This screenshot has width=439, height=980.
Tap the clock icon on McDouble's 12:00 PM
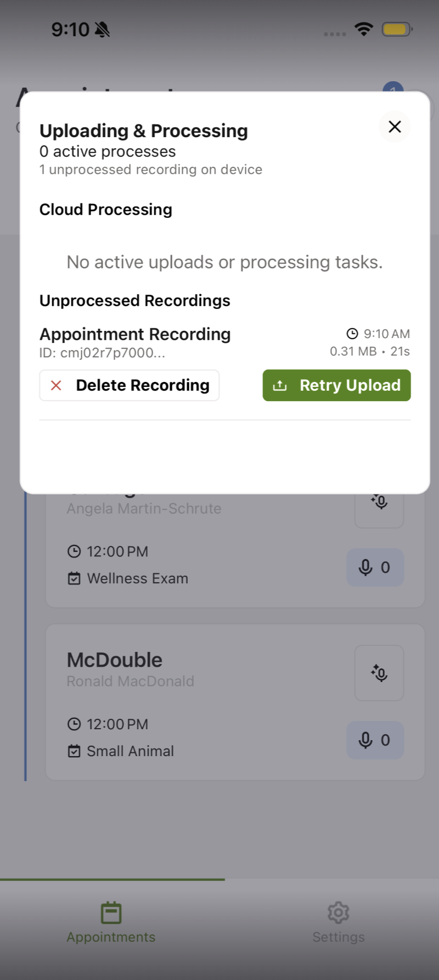(x=74, y=724)
